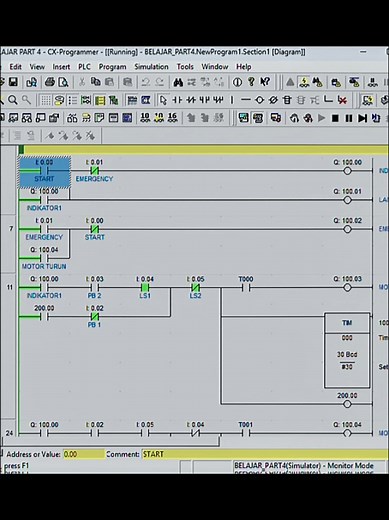Select the New Horizontal line tool

pos(246,100)
